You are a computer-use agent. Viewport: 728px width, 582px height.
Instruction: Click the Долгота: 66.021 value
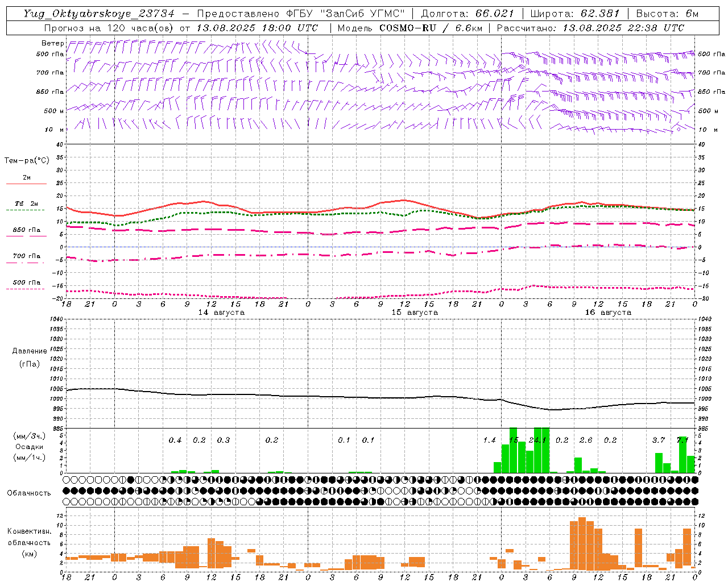click(468, 14)
